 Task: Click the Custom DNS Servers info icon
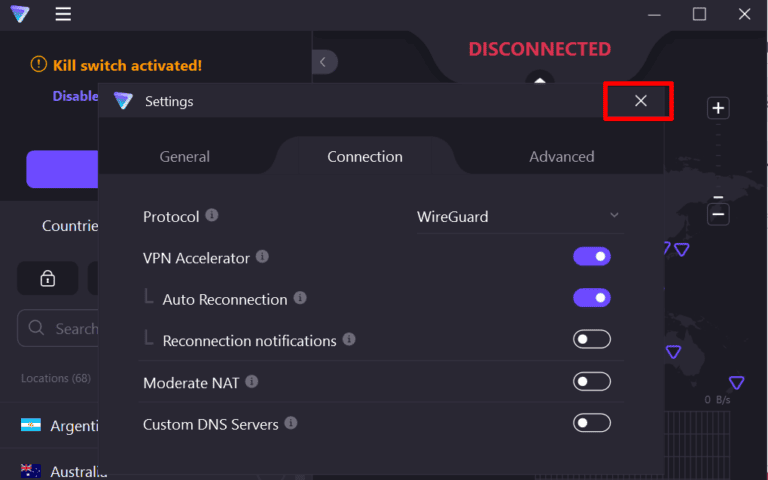tap(291, 423)
